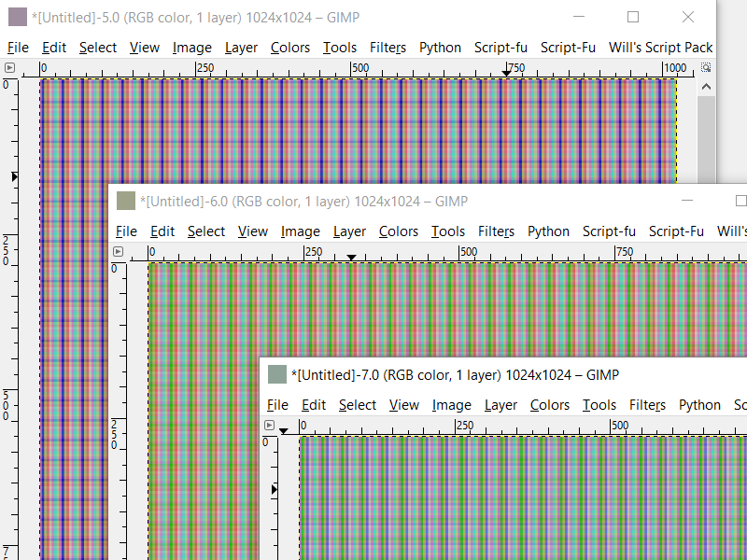Open Colors menu in Untitled-6.0 window

(399, 231)
